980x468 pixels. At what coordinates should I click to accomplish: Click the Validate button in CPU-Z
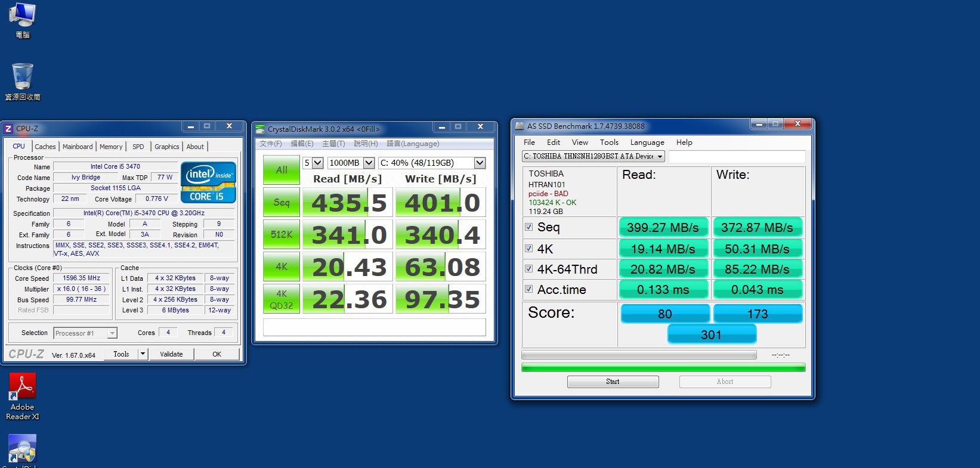click(x=171, y=354)
